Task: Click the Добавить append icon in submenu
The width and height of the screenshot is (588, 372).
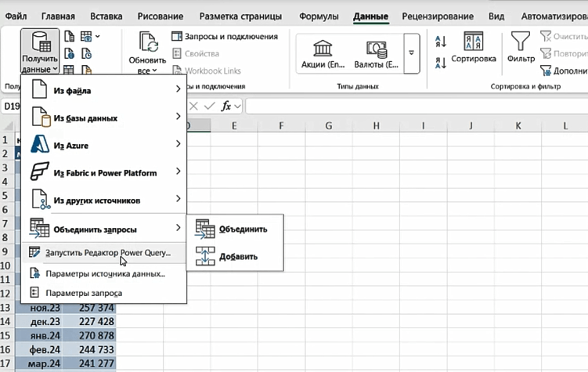Action: click(205, 257)
